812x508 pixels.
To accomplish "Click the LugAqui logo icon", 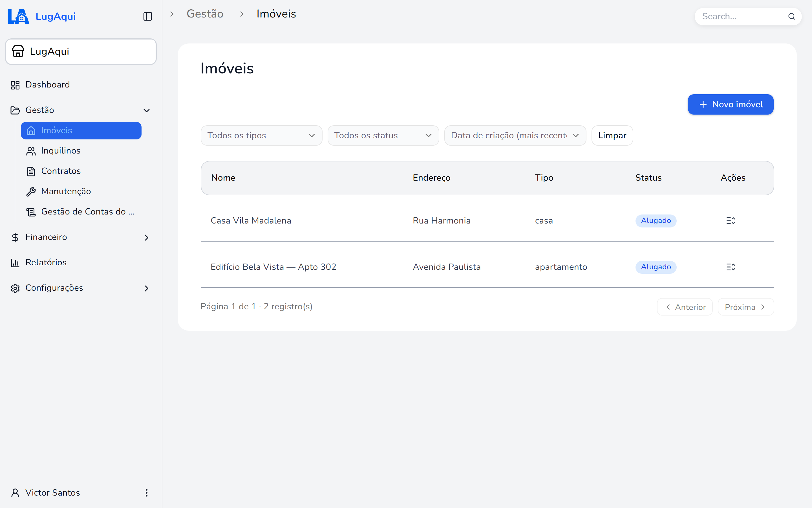I will click(18, 16).
